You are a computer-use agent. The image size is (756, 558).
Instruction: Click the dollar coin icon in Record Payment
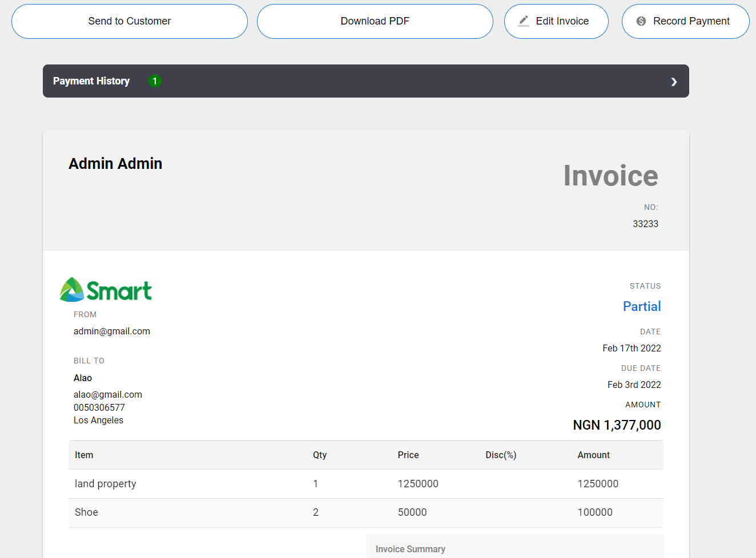point(641,21)
